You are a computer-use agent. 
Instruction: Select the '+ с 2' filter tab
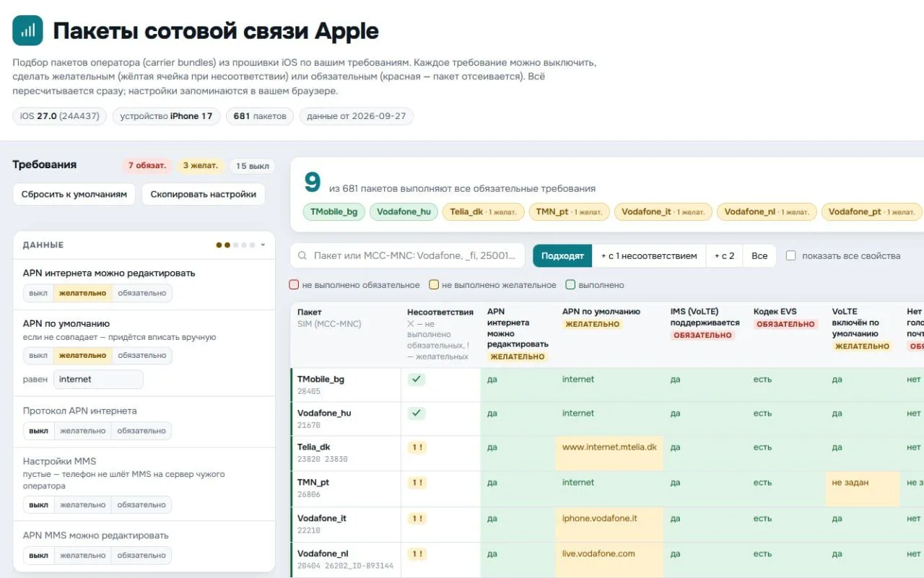click(724, 255)
